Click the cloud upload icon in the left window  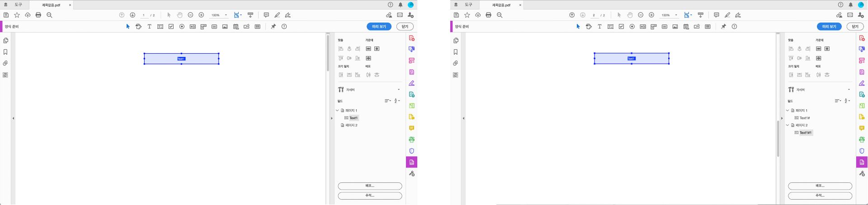(x=28, y=15)
